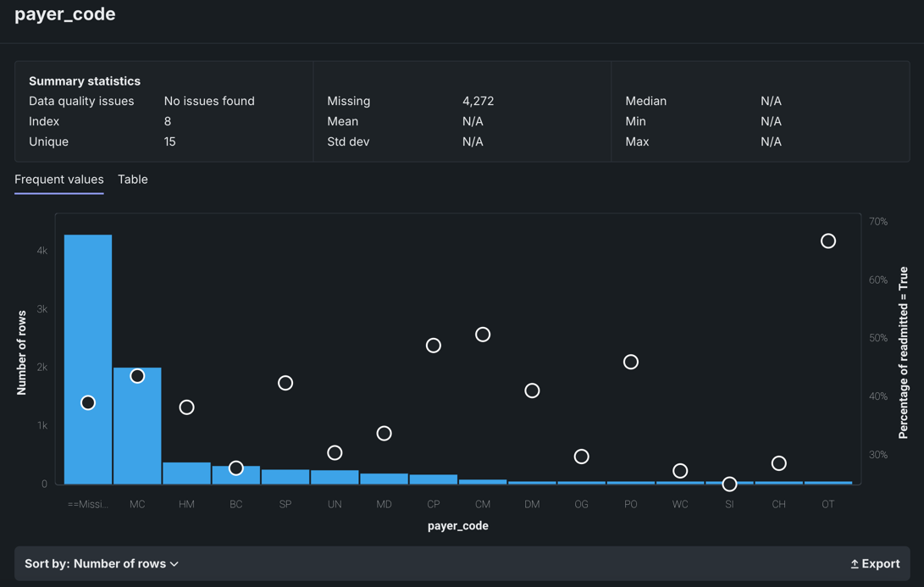
Task: Click the MC bar in chart
Action: pos(137,432)
